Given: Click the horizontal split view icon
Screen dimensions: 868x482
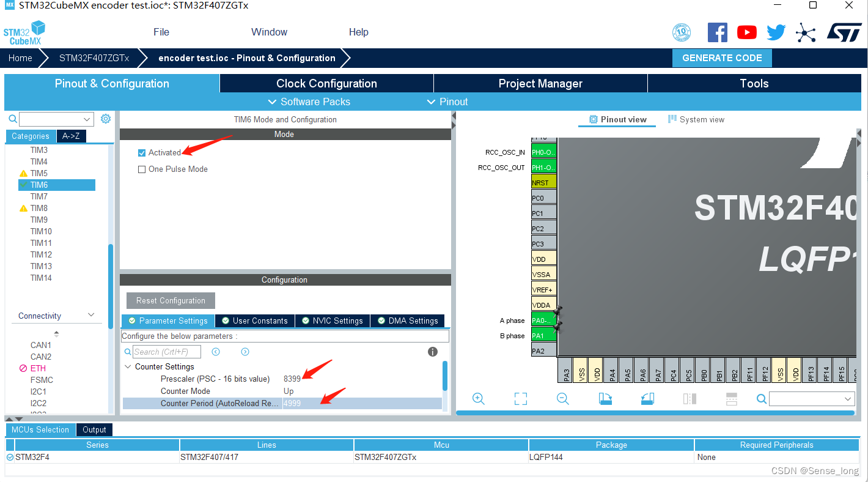Looking at the screenshot, I should tap(732, 399).
